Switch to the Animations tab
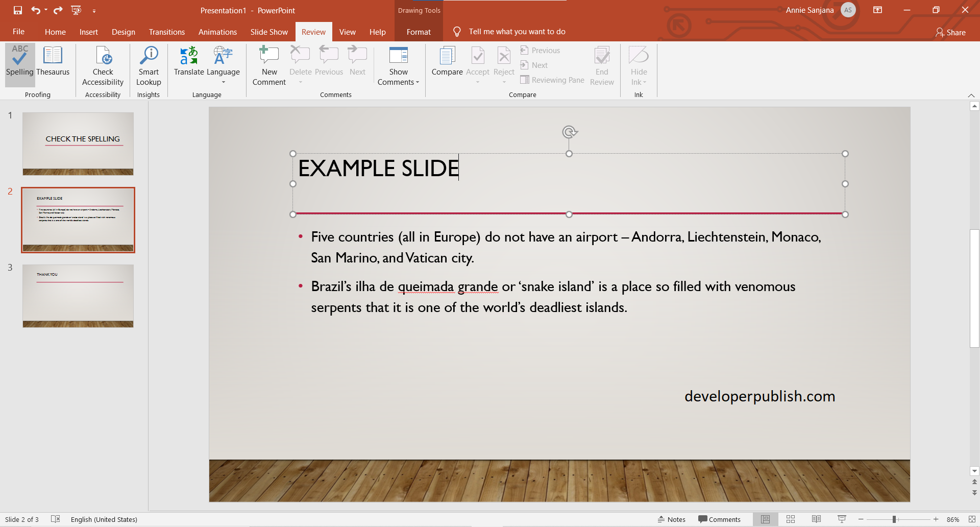Viewport: 980px width, 527px height. point(217,32)
